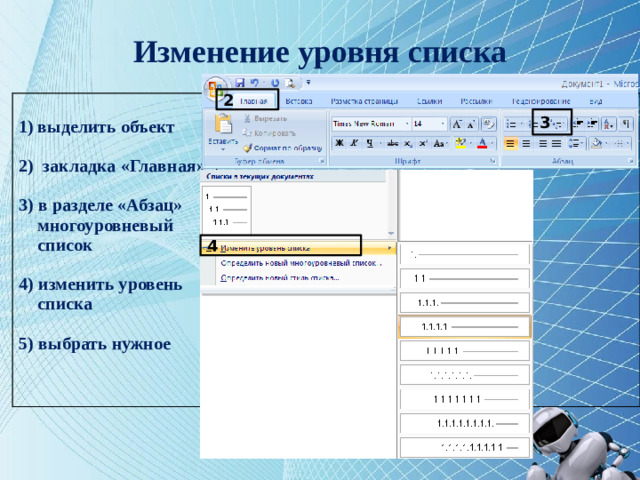The height and width of the screenshot is (480, 640).
Task: Toggle superscript x² formatting
Action: pos(423,144)
